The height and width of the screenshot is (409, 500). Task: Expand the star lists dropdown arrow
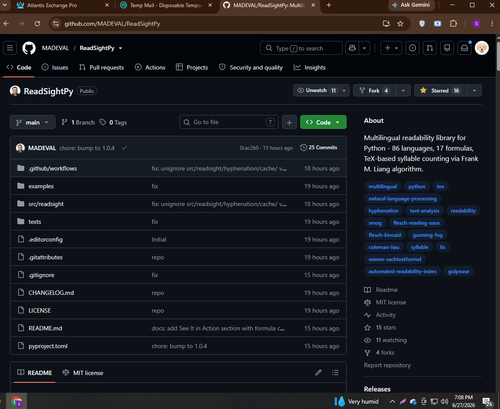(x=474, y=91)
